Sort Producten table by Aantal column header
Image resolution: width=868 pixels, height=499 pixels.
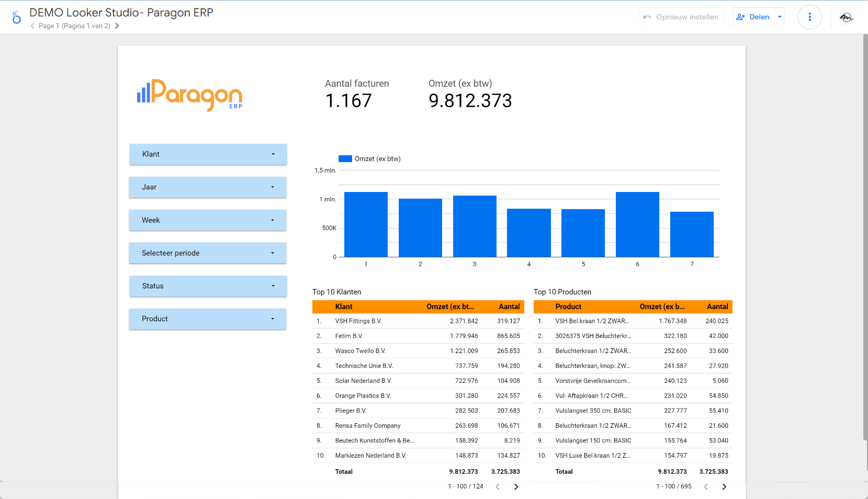click(x=717, y=307)
